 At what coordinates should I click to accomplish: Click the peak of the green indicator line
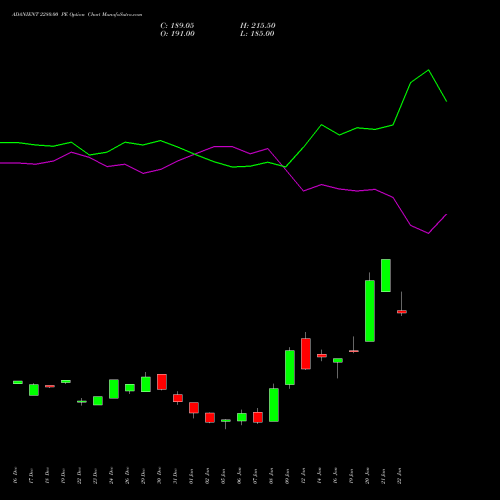click(x=428, y=70)
